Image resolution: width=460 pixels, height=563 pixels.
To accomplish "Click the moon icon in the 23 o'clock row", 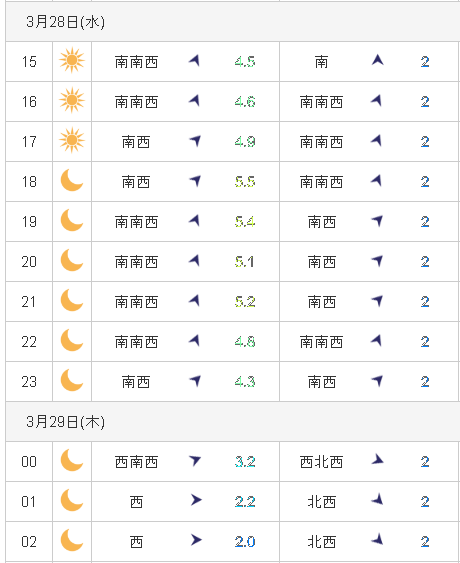I will click(x=72, y=380).
